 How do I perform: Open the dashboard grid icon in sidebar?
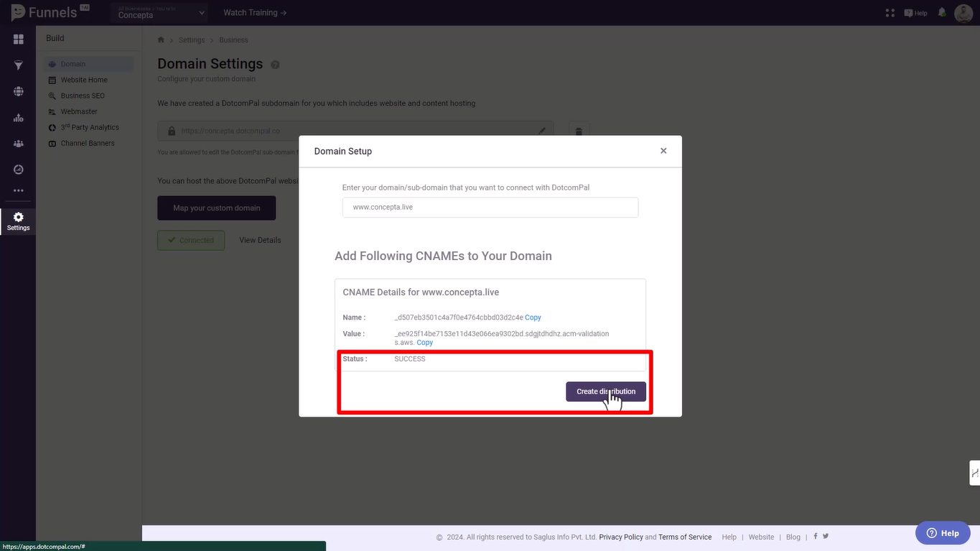(18, 39)
